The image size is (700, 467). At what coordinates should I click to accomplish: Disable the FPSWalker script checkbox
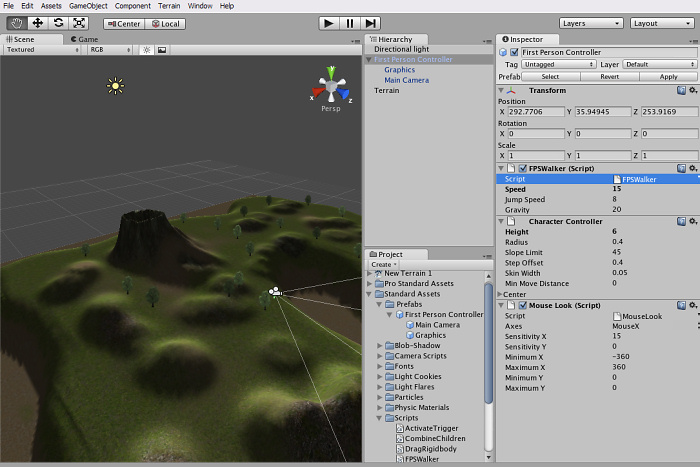(x=523, y=168)
